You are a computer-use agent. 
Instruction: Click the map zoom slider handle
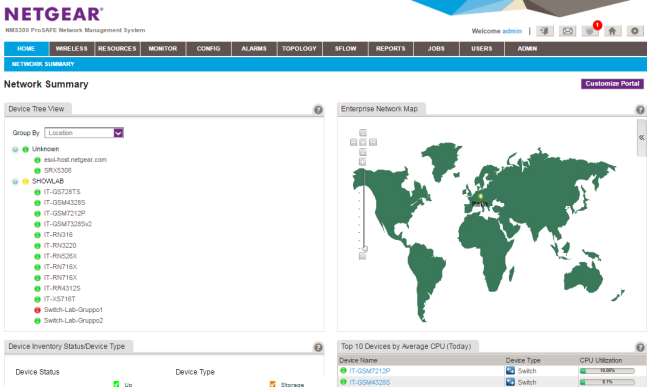(x=364, y=249)
